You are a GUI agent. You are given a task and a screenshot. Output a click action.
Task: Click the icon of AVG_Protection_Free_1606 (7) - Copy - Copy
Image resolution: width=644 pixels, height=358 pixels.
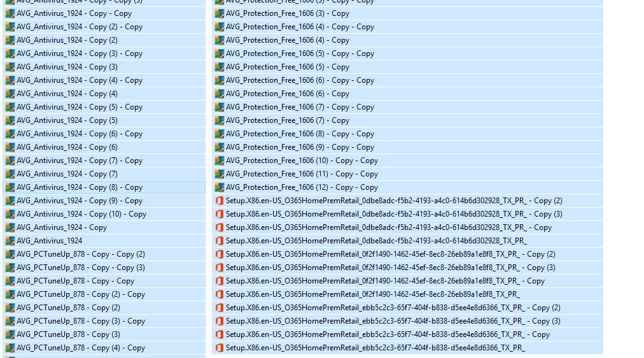pos(220,107)
